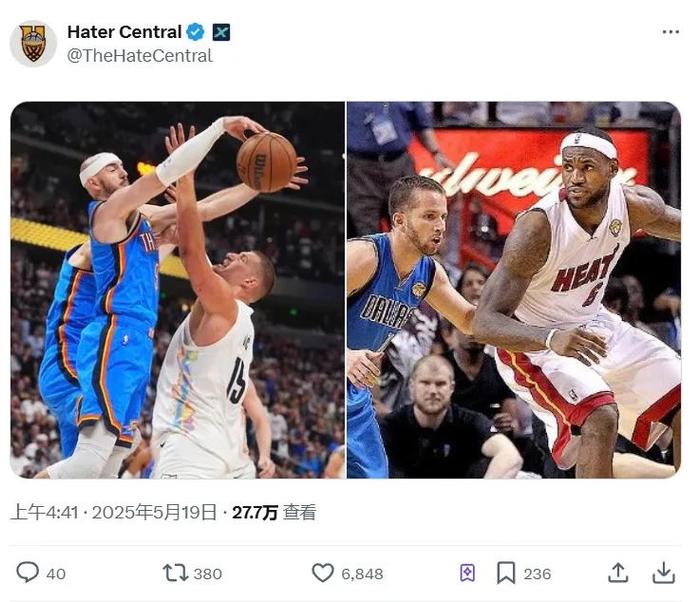
Task: Click the share upload icon
Action: (618, 573)
